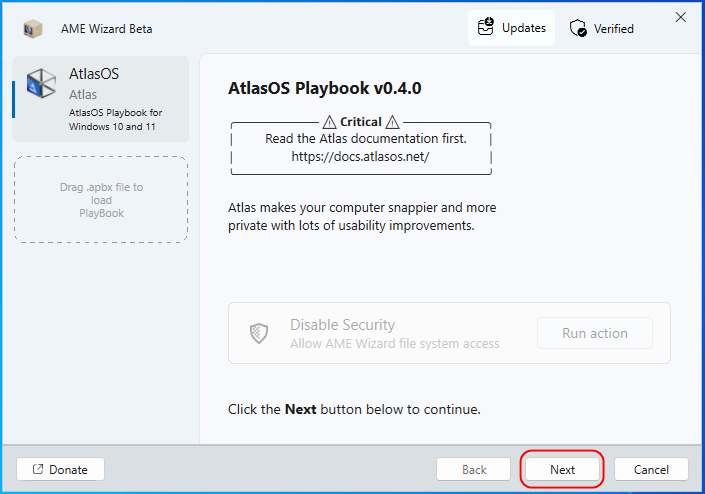This screenshot has width=705, height=494.
Task: Click the AtlasOS cube logo icon
Action: tap(41, 83)
